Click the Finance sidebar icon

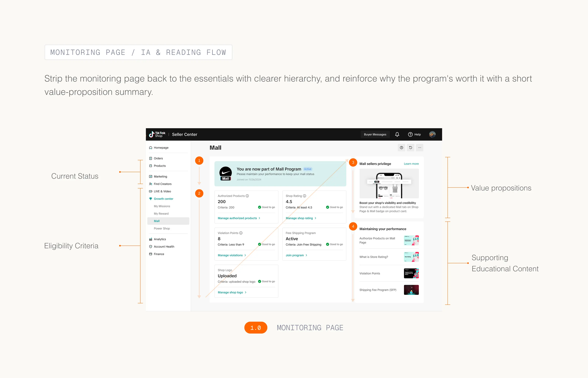pos(151,254)
